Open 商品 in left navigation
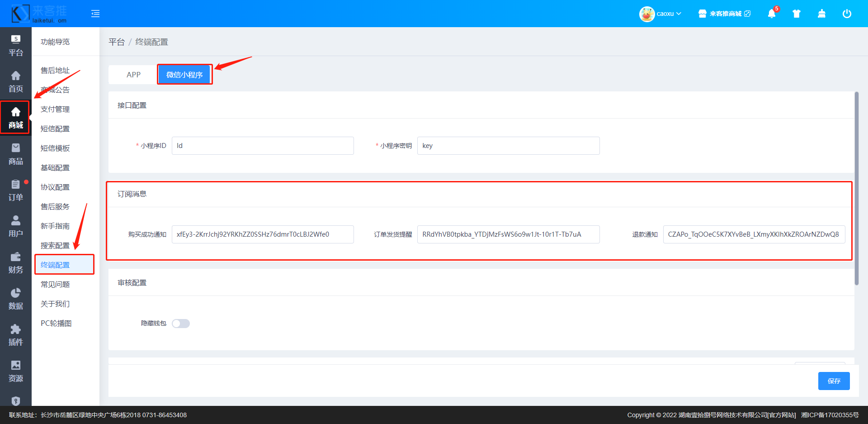Screen dimensions: 868x424 [x=16, y=154]
